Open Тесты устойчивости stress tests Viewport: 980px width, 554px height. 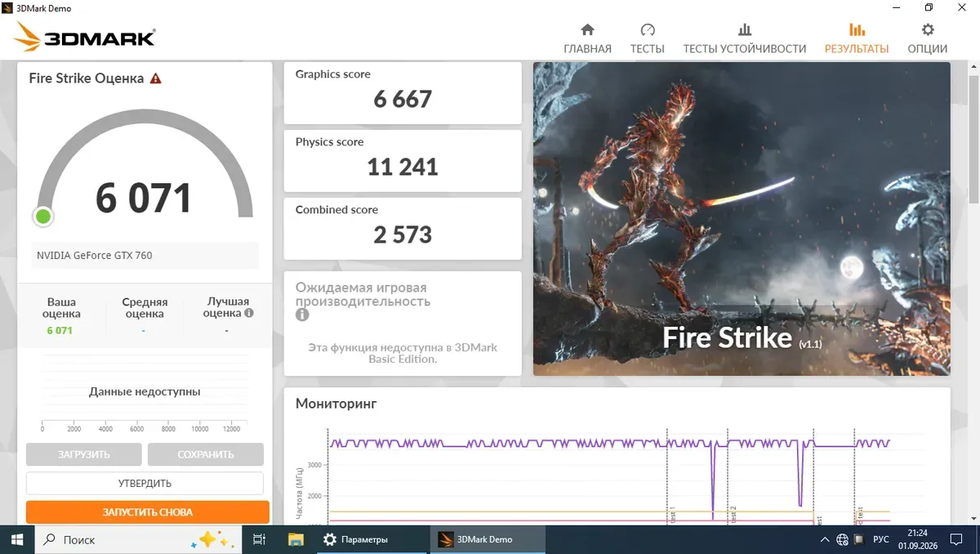[744, 38]
